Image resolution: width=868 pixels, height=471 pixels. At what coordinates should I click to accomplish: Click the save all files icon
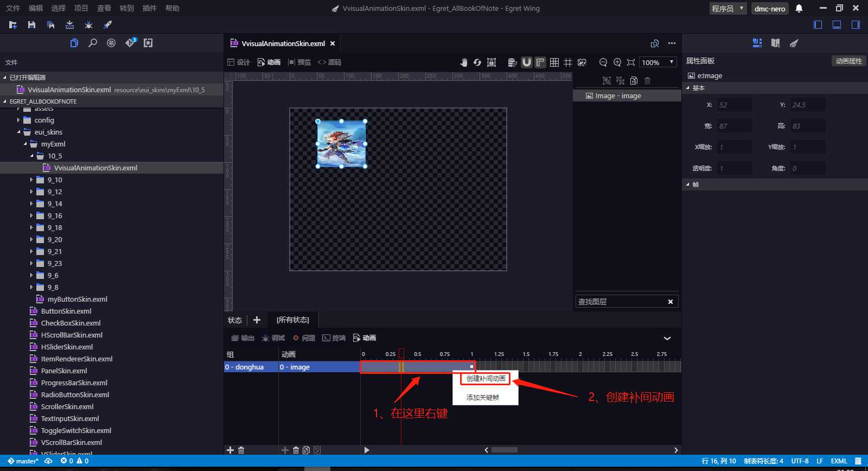(x=50, y=25)
